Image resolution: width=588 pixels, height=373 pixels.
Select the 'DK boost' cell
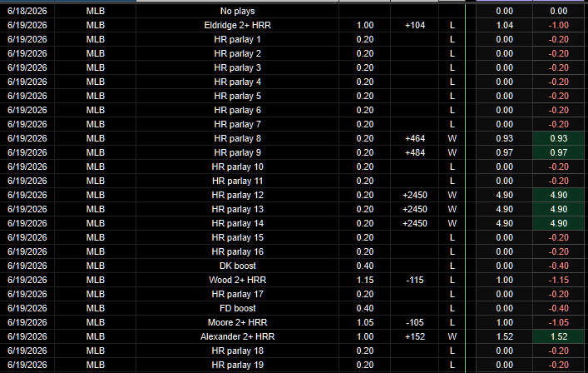[x=237, y=266]
